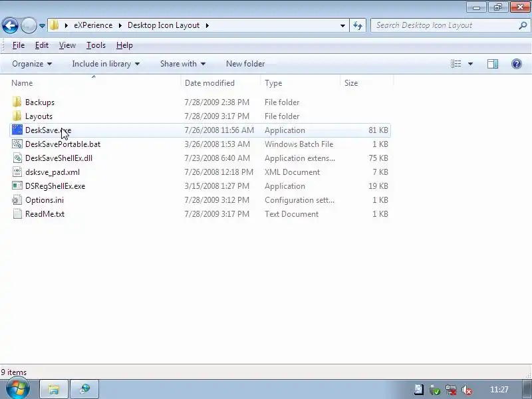The height and width of the screenshot is (399, 532).
Task: Expand the arrow before eXPerience breadcrumb
Action: point(66,25)
